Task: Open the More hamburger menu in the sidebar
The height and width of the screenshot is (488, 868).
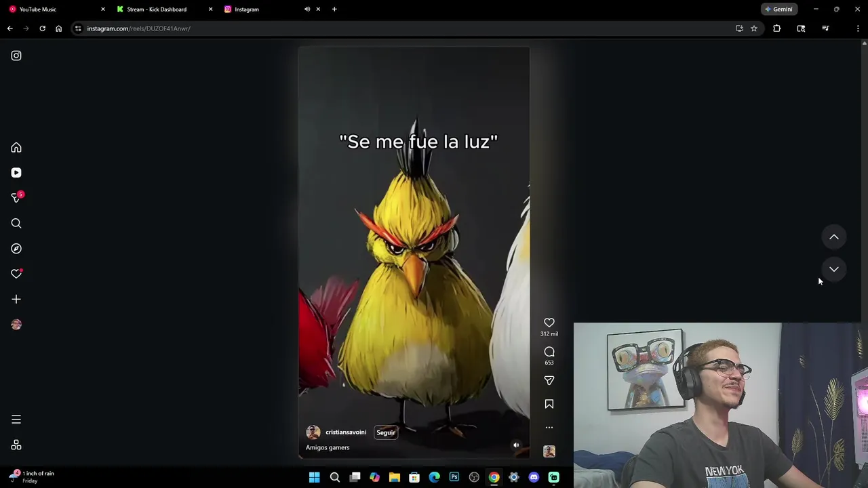Action: pos(16,420)
